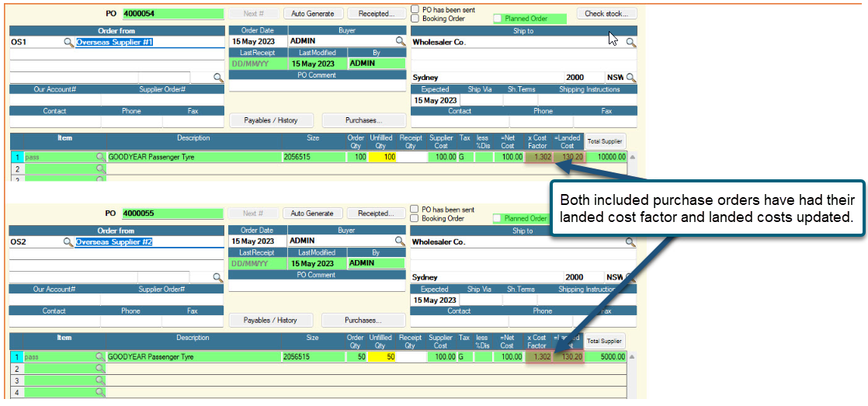868x406 pixels.
Task: Click buyer search magnifier in PO 4000054
Action: [x=401, y=41]
